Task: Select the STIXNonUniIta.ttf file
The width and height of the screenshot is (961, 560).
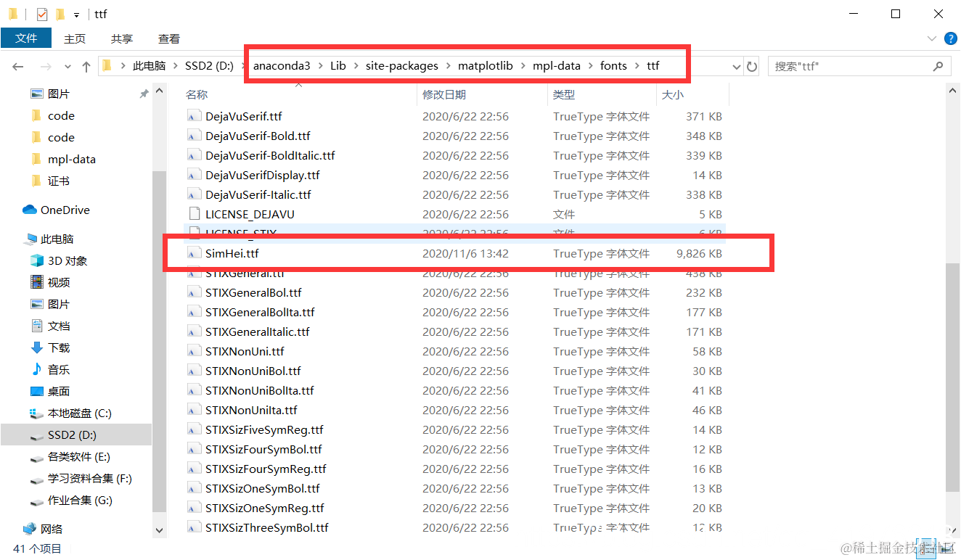Action: point(251,410)
